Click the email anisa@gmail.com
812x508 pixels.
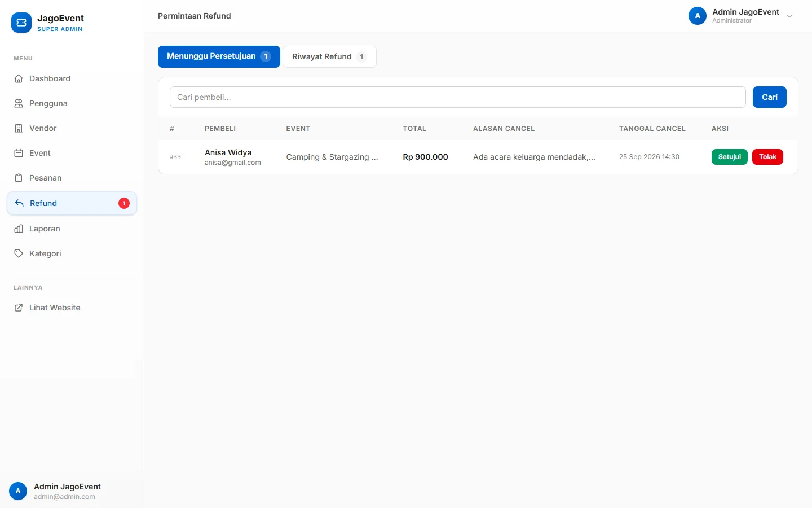[233, 163]
